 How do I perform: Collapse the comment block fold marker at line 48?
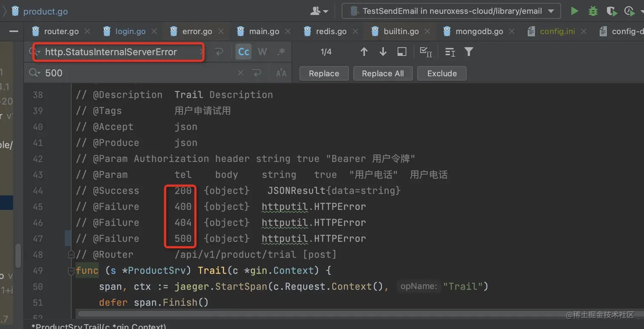tap(71, 255)
